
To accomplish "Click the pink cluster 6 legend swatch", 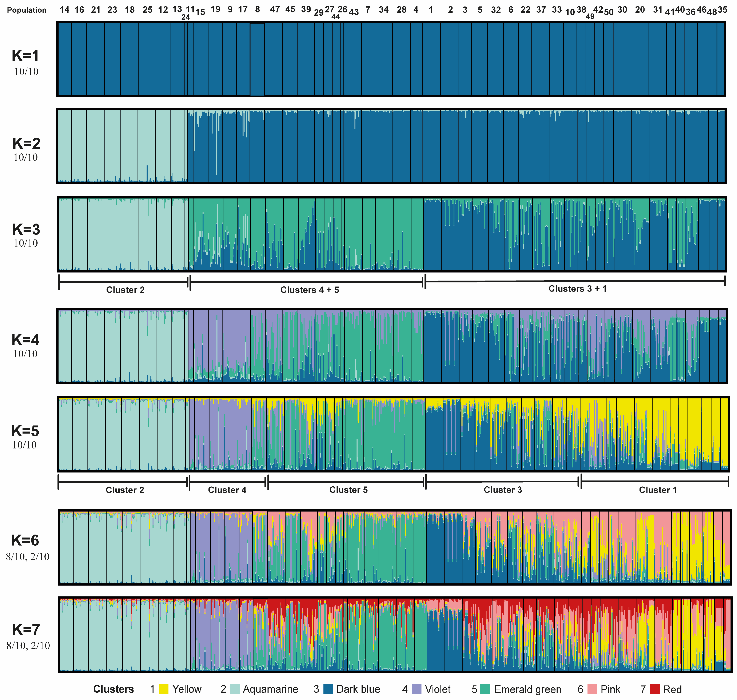I will 592,689.
